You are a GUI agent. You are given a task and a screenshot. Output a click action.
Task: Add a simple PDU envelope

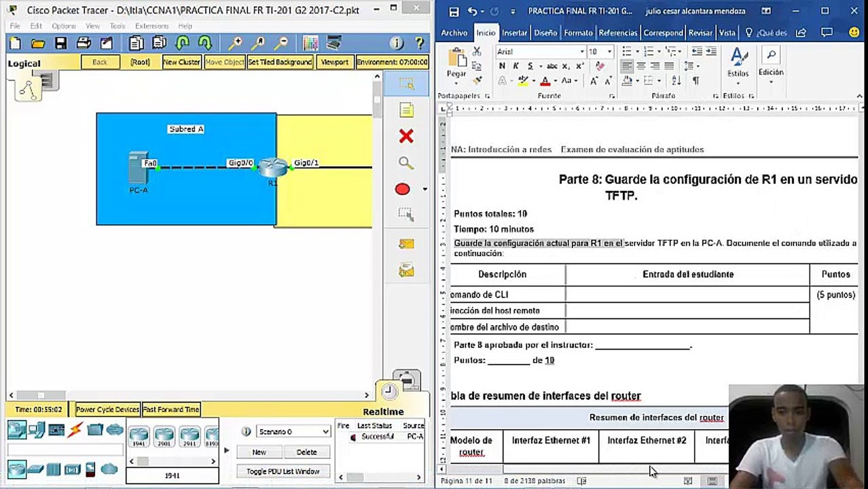(406, 243)
